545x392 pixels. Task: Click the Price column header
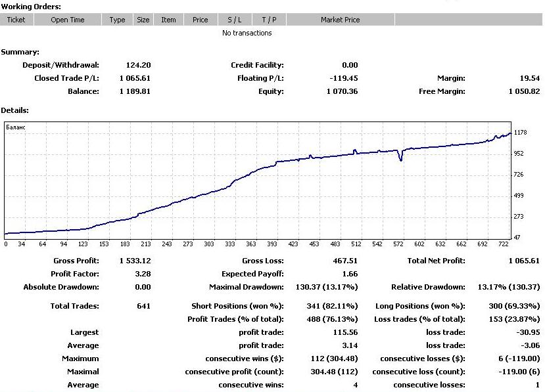[201, 20]
